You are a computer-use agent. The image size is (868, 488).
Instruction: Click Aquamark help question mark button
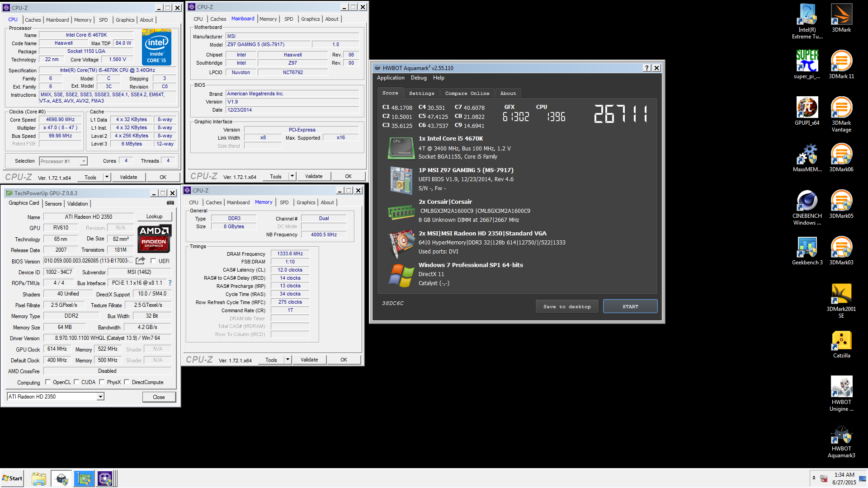[647, 68]
